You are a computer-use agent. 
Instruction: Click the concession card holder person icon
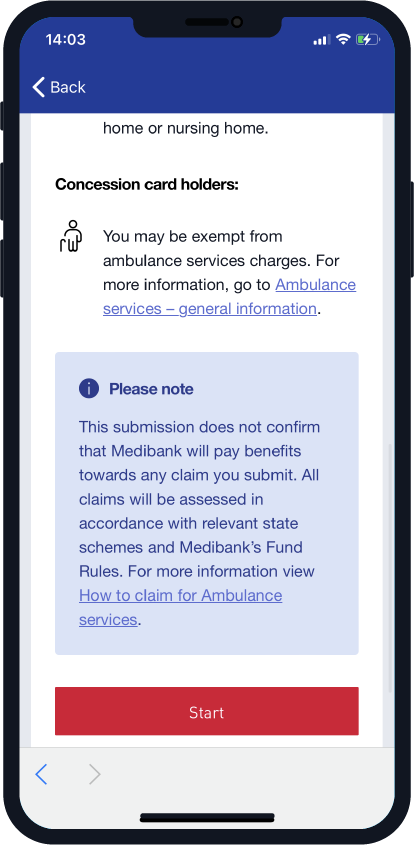(x=71, y=236)
